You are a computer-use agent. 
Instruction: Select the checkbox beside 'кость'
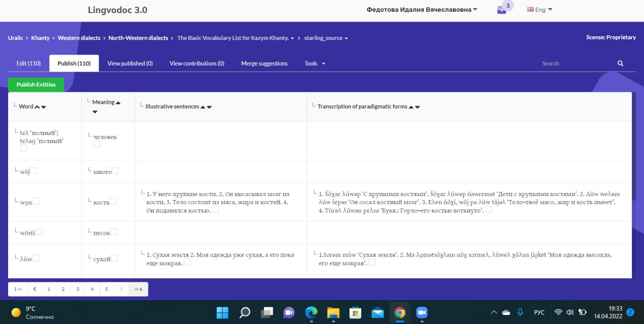coord(114,201)
